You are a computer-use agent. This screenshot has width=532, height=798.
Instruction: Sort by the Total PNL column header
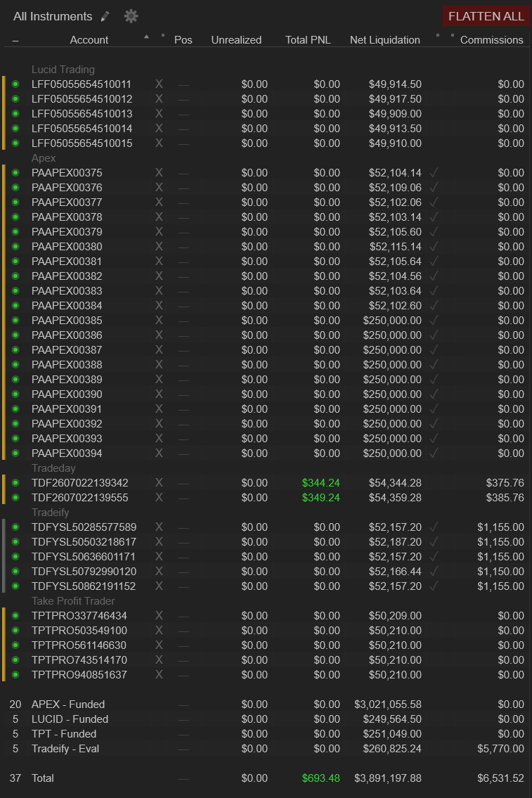click(x=308, y=39)
